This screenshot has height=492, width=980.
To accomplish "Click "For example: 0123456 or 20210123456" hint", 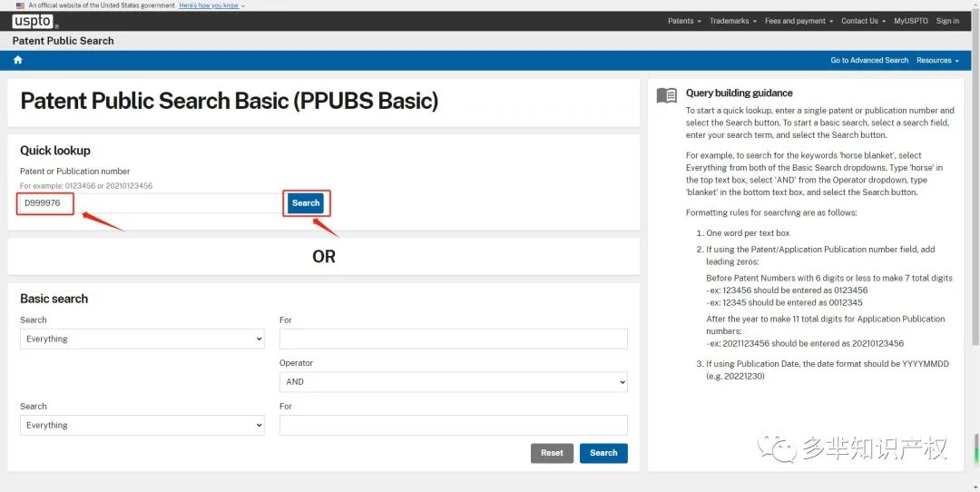I will pos(86,186).
